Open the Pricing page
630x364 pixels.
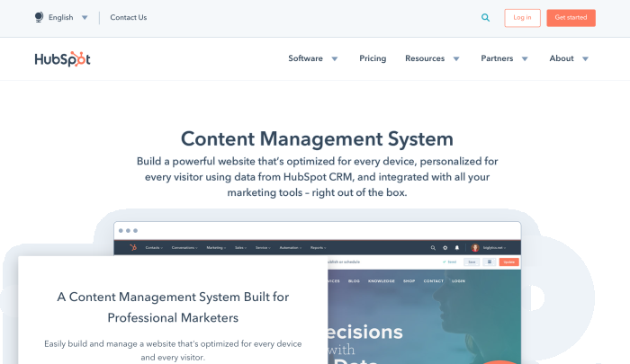pos(373,58)
